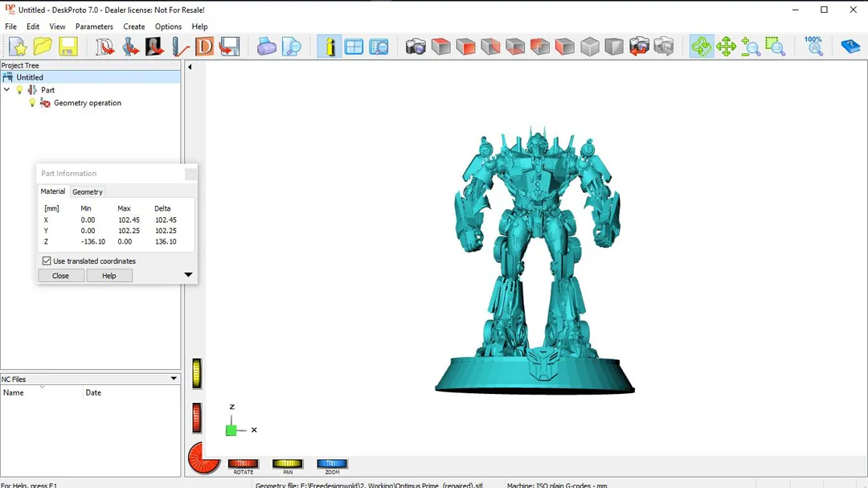Open the Edit menu
The height and width of the screenshot is (488, 868).
(33, 27)
